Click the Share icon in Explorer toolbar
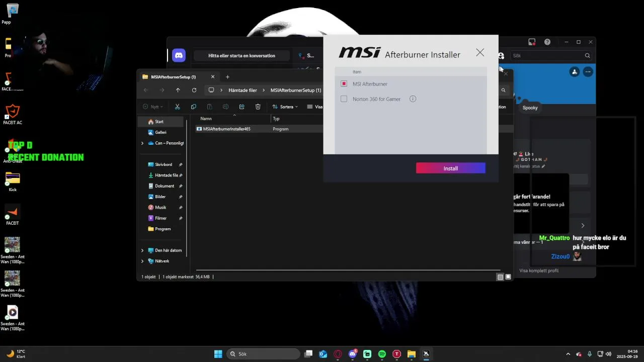Image resolution: width=644 pixels, height=362 pixels. pyautogui.click(x=242, y=107)
